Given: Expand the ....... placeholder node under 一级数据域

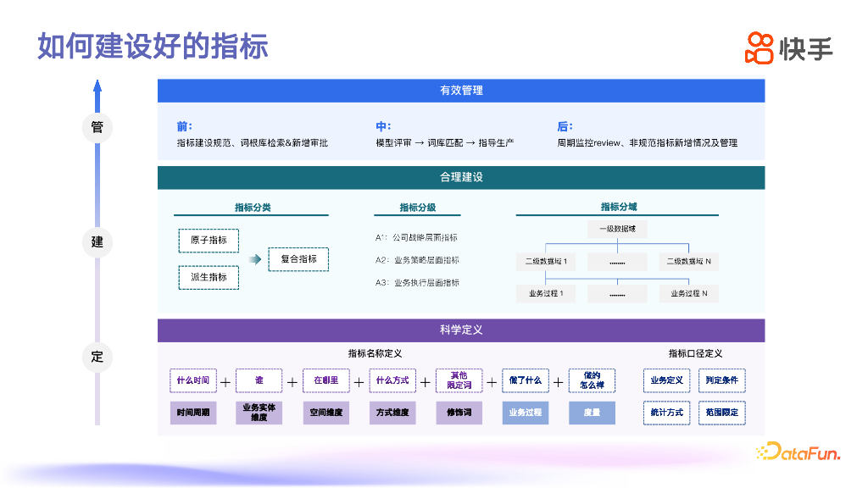Looking at the screenshot, I should tap(616, 262).
